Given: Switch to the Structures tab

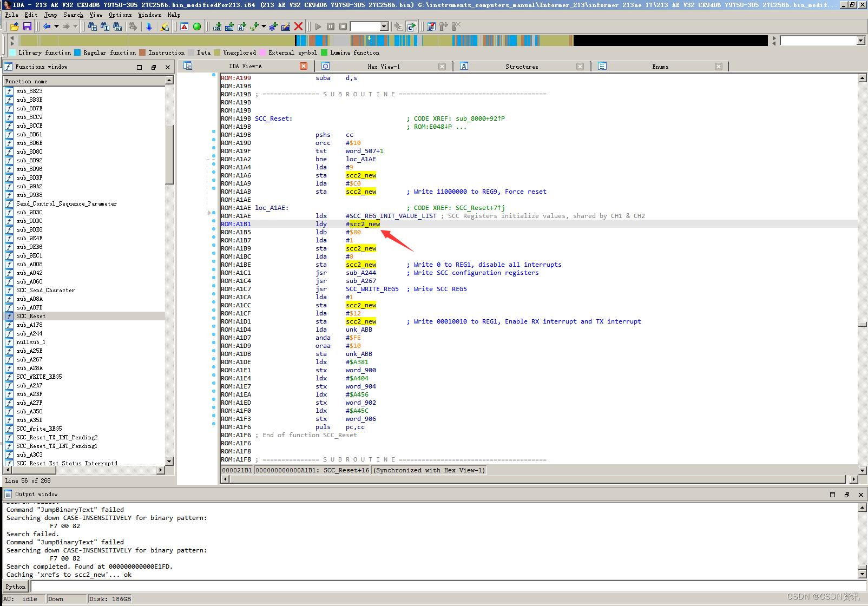Looking at the screenshot, I should [x=522, y=67].
